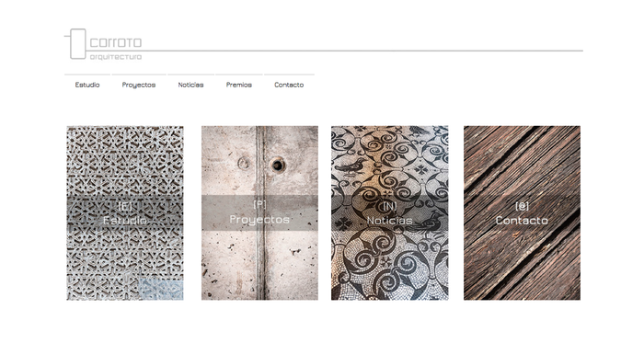
Task: Click the [@] symbol on the wood tile
Action: pyautogui.click(x=522, y=206)
